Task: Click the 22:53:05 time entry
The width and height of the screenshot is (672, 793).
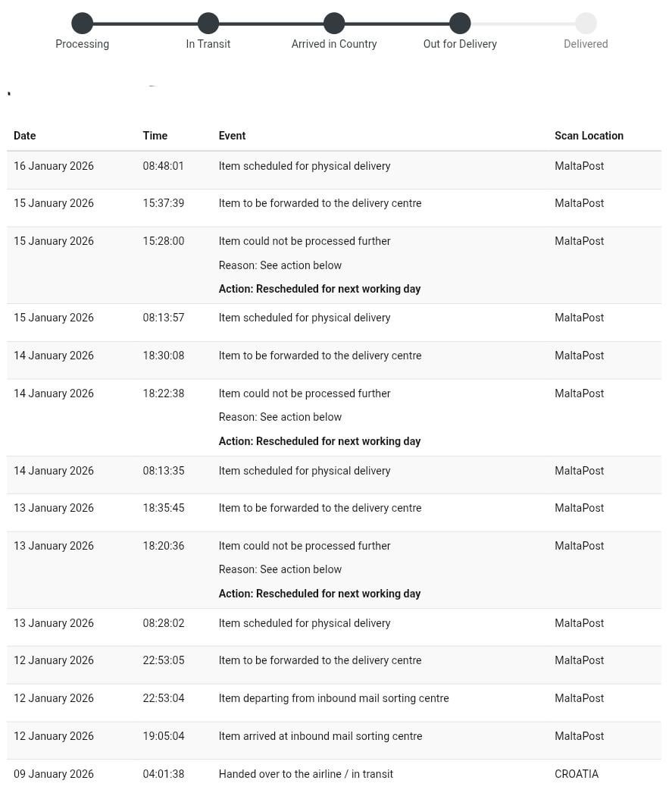Action: point(163,660)
